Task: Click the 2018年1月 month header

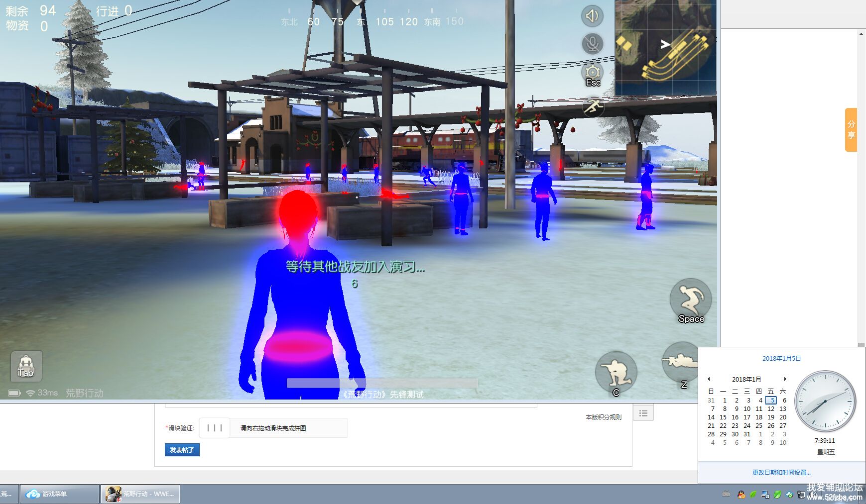Action: click(746, 379)
